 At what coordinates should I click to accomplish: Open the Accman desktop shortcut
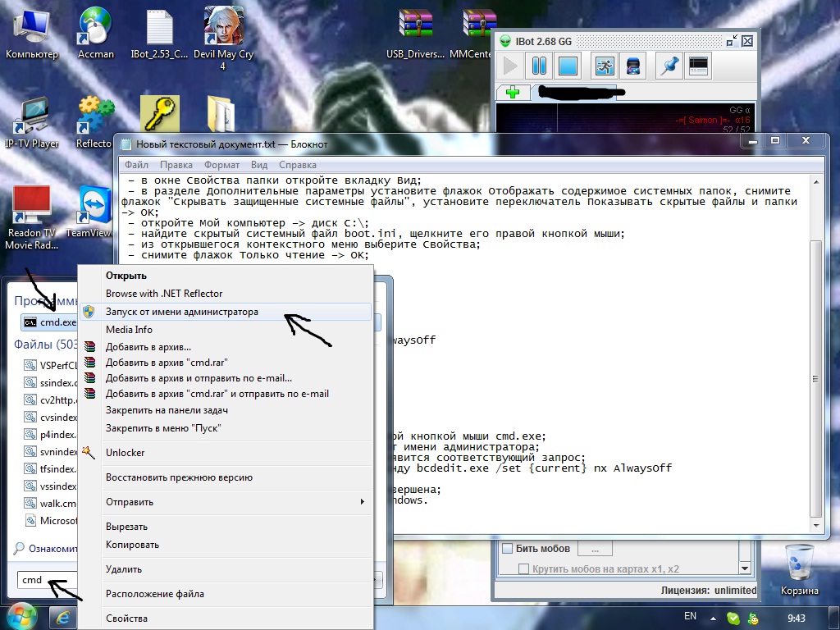pyautogui.click(x=95, y=34)
